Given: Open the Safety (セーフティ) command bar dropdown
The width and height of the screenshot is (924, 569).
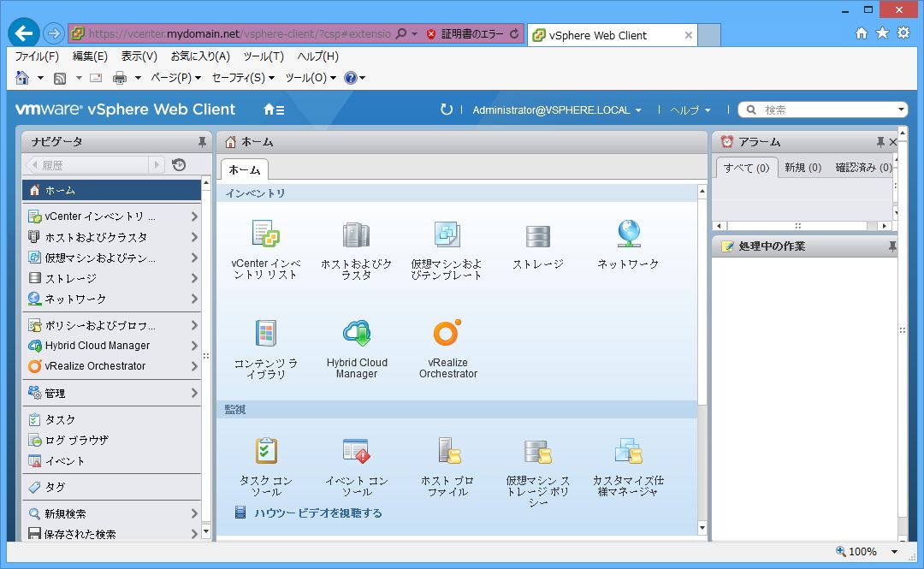Looking at the screenshot, I should pos(243,78).
